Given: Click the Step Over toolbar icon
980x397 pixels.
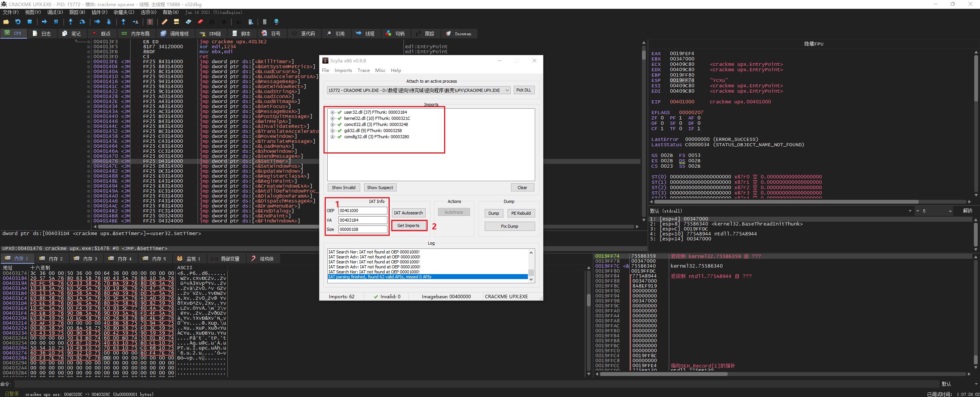Looking at the screenshot, I should tap(82, 22).
